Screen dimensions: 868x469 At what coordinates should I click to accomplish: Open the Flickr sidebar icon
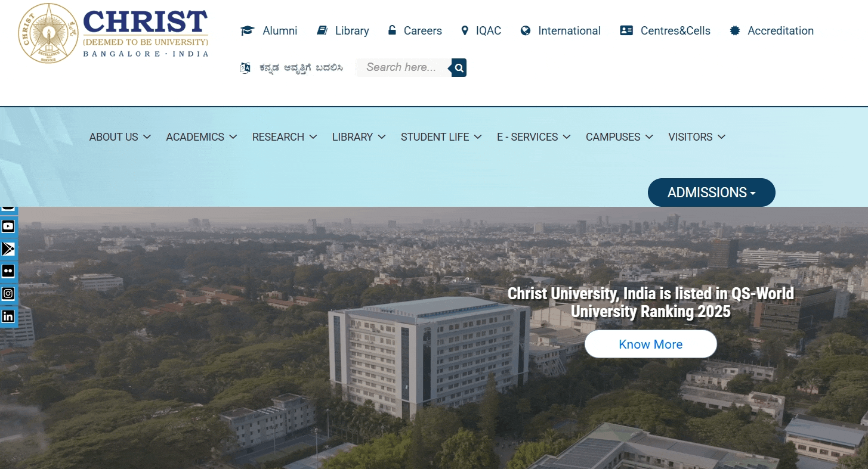(8, 271)
